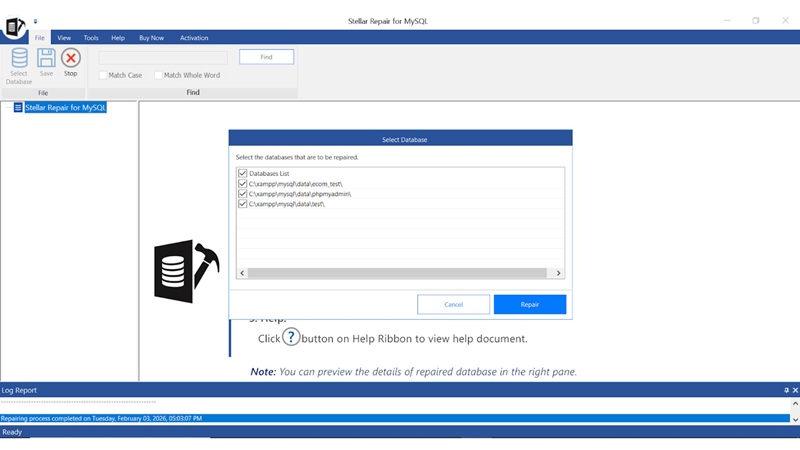Screen dimensions: 800x450
Task: Uncheck the Databases List checkbox
Action: 242,173
